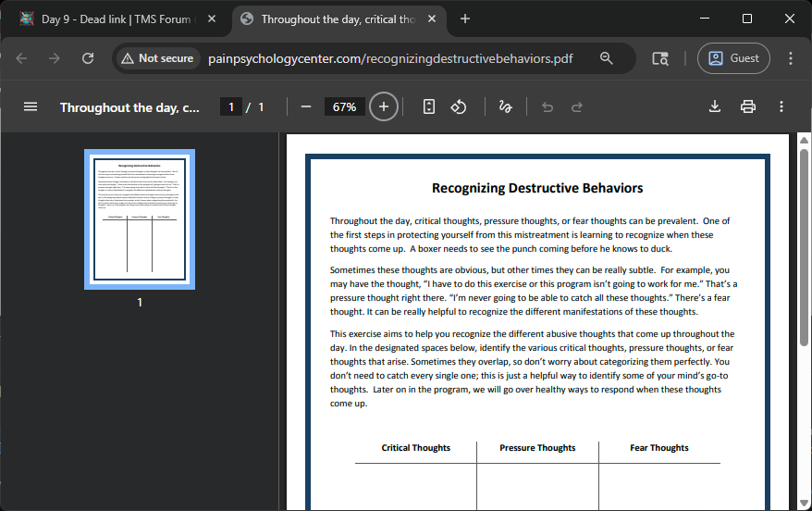Download the PDF file

coord(715,106)
